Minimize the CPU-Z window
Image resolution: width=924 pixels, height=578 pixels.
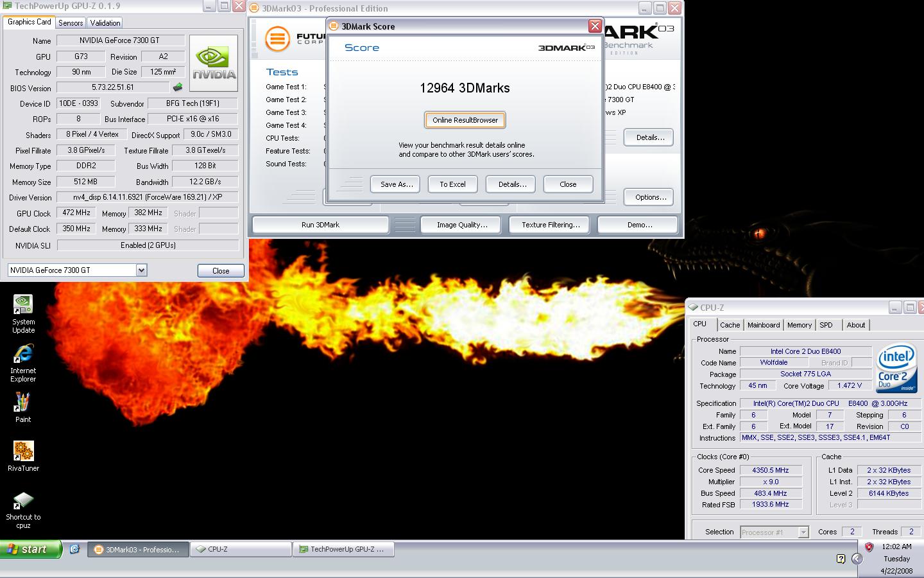(895, 308)
